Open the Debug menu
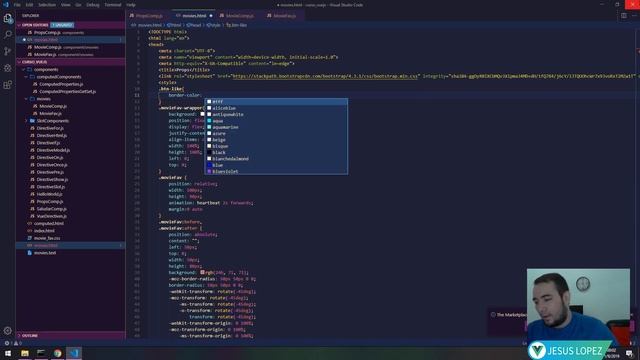Viewport: 640px width, 360px height. pos(93,5)
